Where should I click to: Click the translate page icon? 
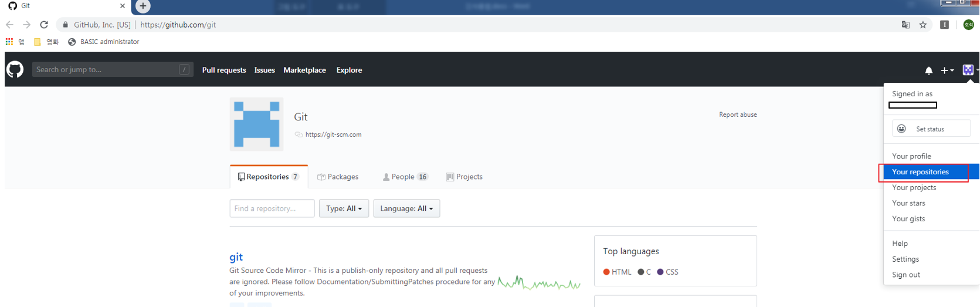click(x=906, y=25)
